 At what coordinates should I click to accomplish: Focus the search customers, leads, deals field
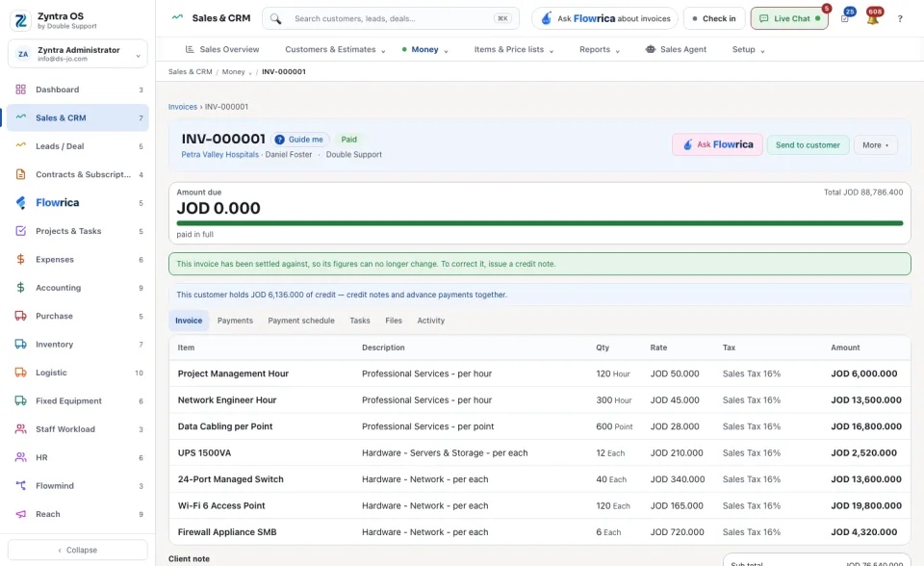[392, 19]
